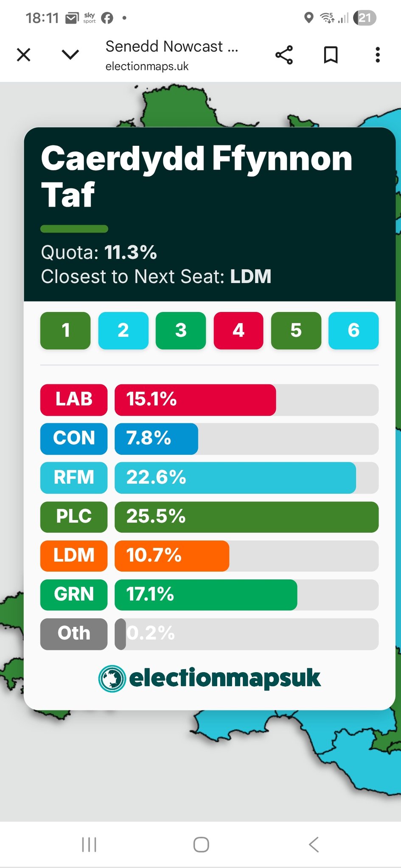The width and height of the screenshot is (401, 868).
Task: Bookmark this page
Action: (x=331, y=55)
